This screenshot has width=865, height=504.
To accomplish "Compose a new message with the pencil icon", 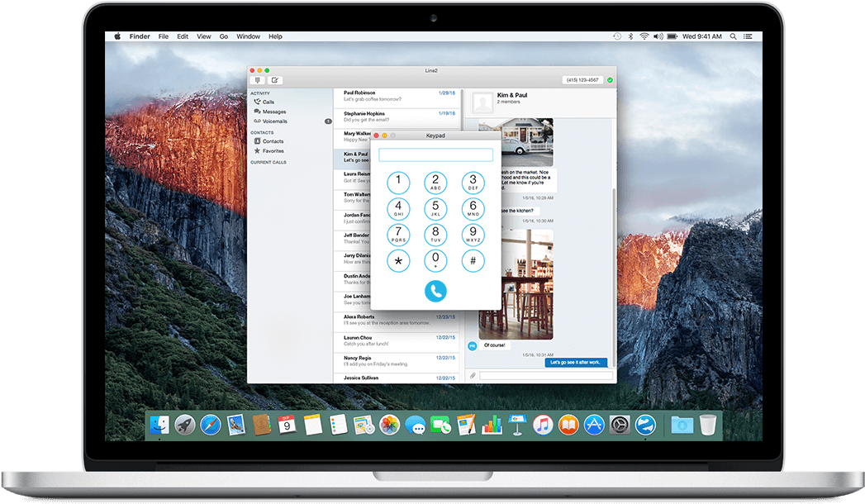I will (275, 80).
